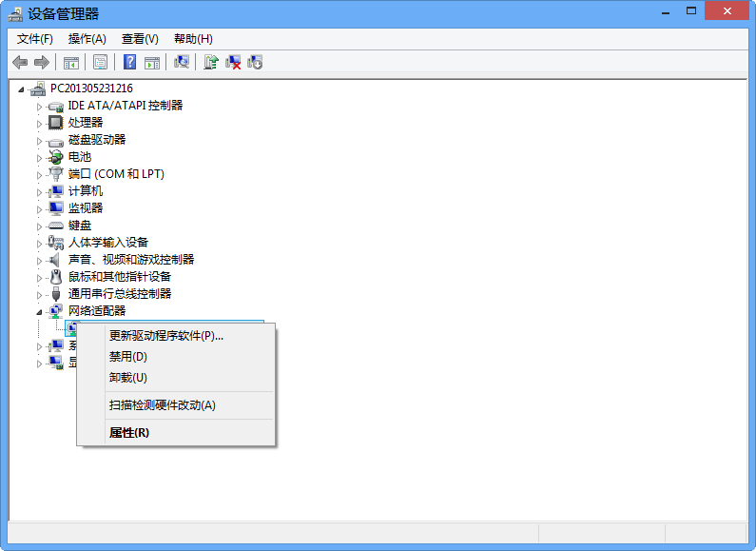Click the update driver software toolbar icon
The height and width of the screenshot is (551, 756).
211,63
